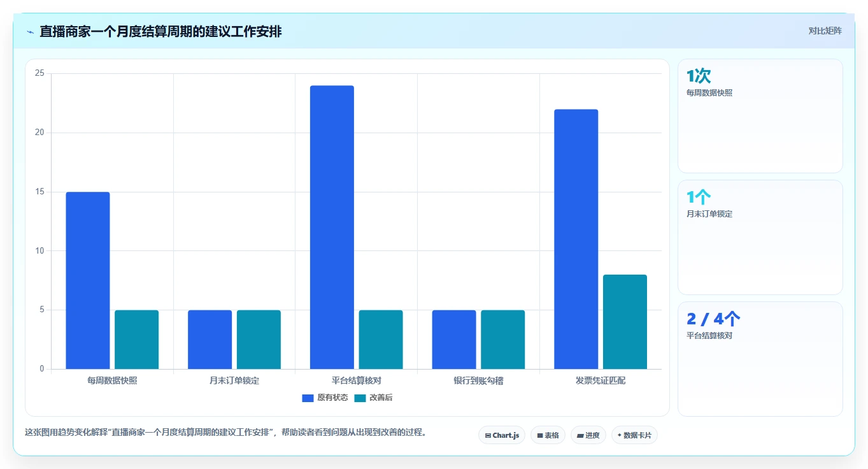868x469 pixels.
Task: Click the y-axis value 15
Action: tap(39, 192)
